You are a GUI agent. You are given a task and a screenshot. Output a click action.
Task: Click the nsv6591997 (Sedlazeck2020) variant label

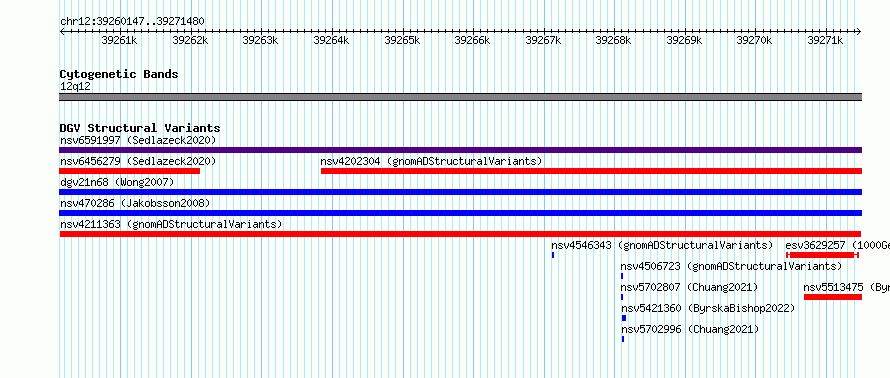[138, 140]
